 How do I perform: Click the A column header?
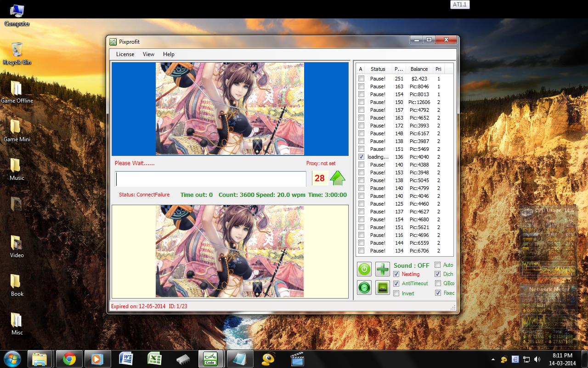(x=361, y=69)
